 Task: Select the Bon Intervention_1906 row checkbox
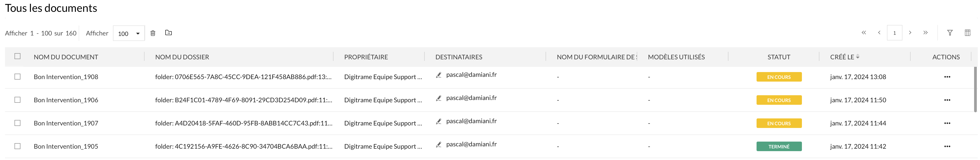[x=17, y=100]
